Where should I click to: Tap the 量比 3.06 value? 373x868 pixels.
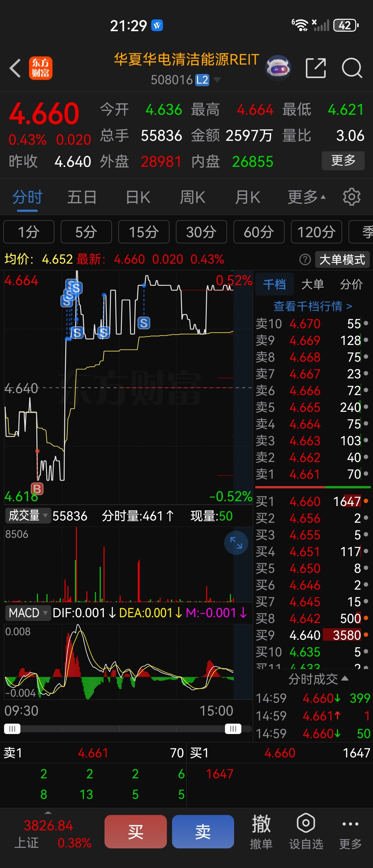coord(350,135)
